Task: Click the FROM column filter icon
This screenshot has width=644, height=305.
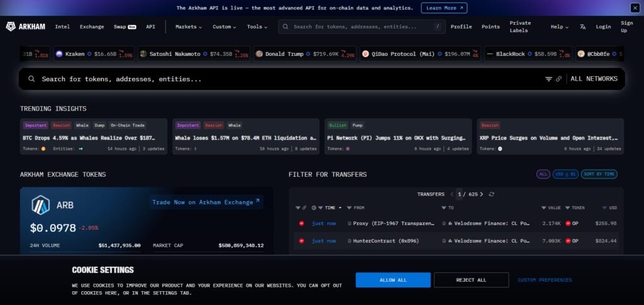Action: click(349, 208)
